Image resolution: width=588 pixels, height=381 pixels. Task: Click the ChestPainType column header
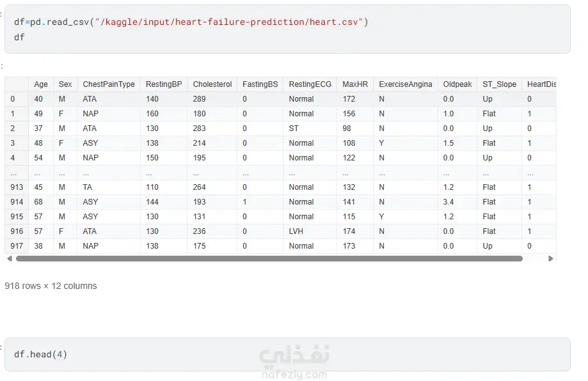(x=109, y=84)
